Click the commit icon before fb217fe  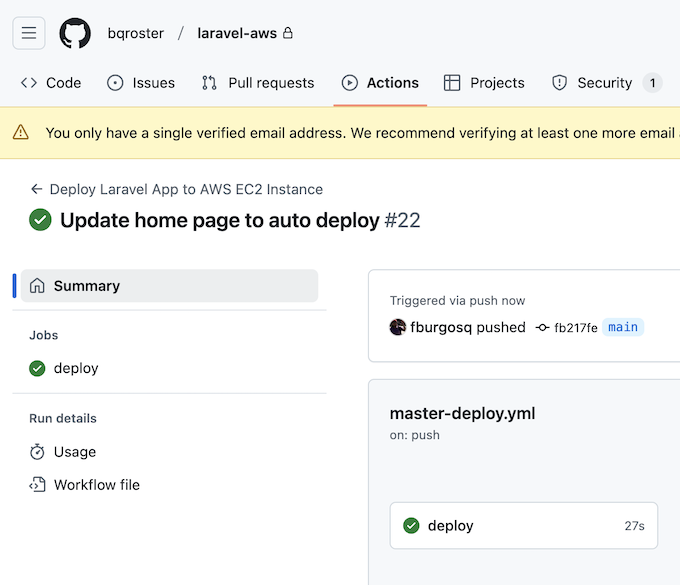[x=543, y=327]
